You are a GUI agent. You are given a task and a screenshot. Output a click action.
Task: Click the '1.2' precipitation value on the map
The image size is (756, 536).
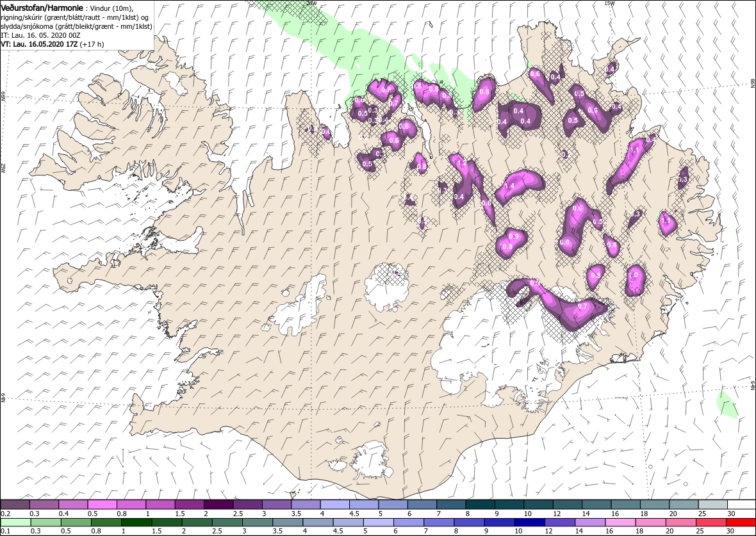pyautogui.click(x=462, y=163)
